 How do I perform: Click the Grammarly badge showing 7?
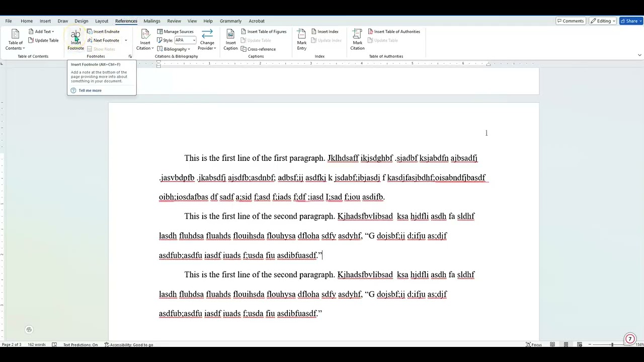(x=630, y=339)
